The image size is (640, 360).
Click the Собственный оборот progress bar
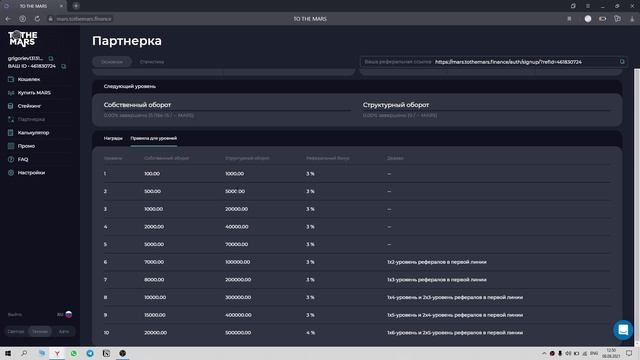[227, 111]
